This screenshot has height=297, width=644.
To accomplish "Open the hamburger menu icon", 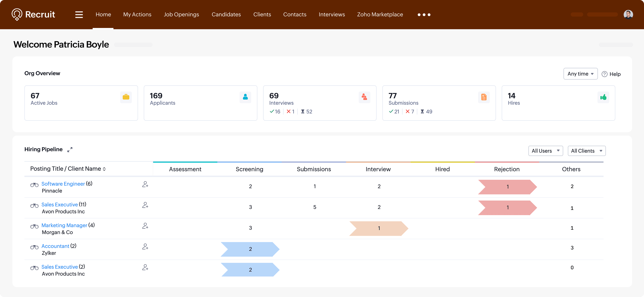I will 79,15.
